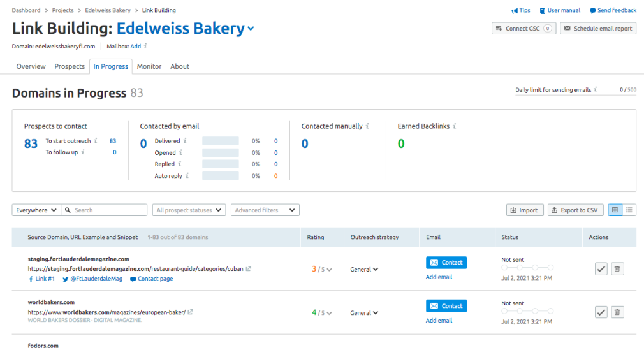The width and height of the screenshot is (644, 350).
Task: Click the trash icon for staging.fortlauderdalemagazine.com row
Action: [617, 269]
